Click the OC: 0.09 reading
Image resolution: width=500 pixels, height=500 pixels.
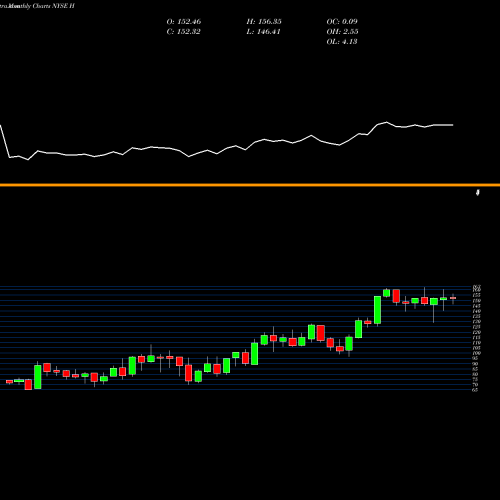(342, 22)
